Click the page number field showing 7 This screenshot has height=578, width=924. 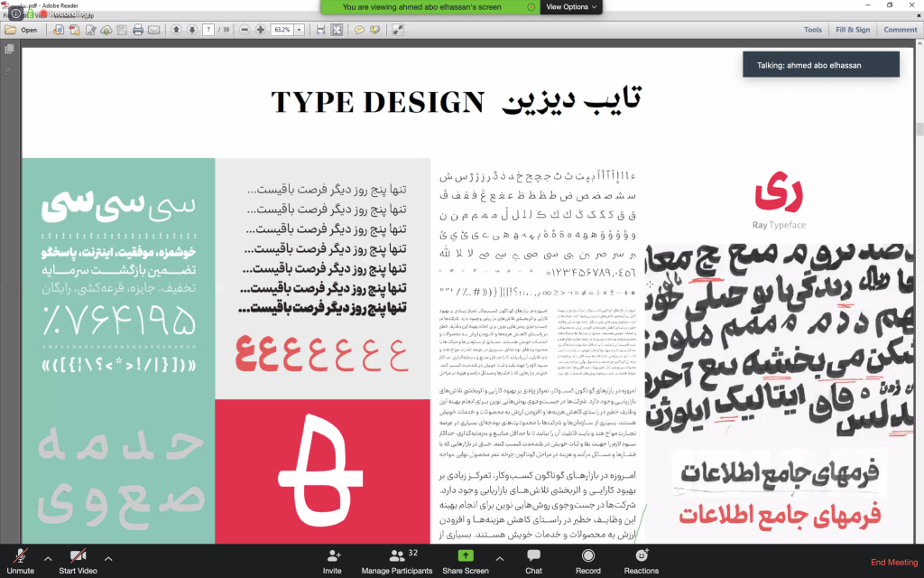coord(208,30)
